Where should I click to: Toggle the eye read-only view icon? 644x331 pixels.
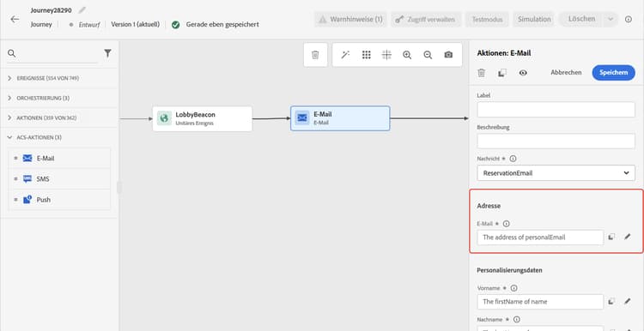pyautogui.click(x=523, y=73)
